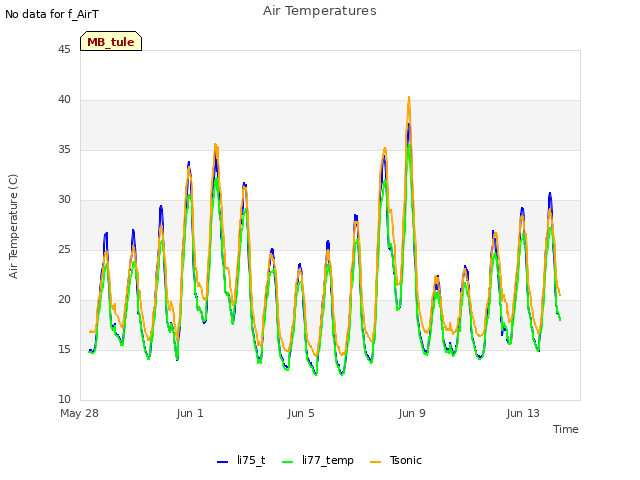Click the green li77_temp legend swatch
This screenshot has width=640, height=480.
pyautogui.click(x=288, y=462)
